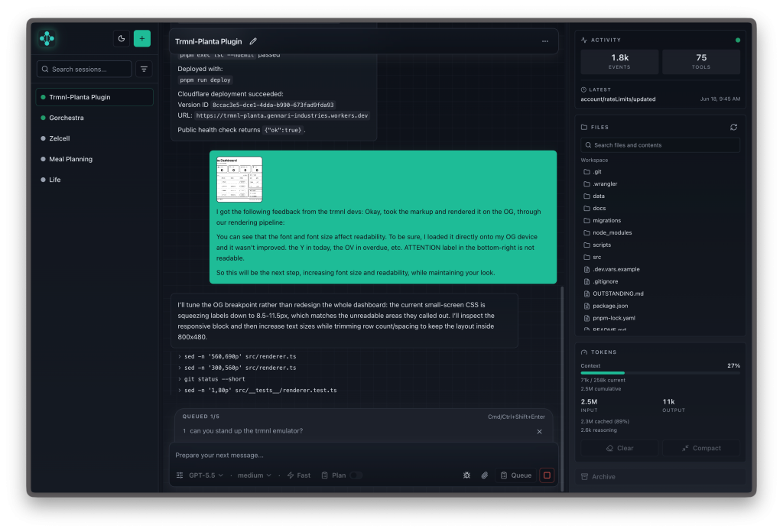This screenshot has height=532, width=783.
Task: Expand the renderer.test.ts sed command row
Action: (258, 391)
